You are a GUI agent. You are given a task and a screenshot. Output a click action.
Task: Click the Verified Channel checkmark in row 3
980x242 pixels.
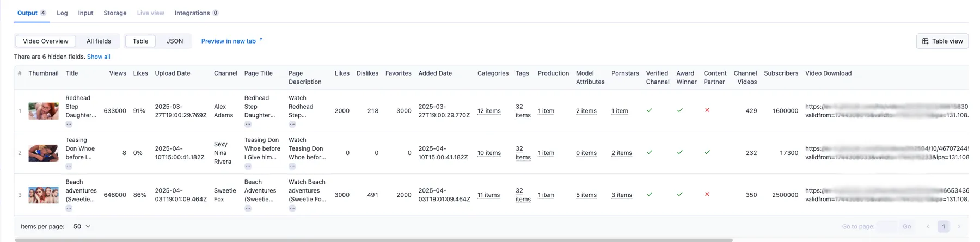point(649,194)
